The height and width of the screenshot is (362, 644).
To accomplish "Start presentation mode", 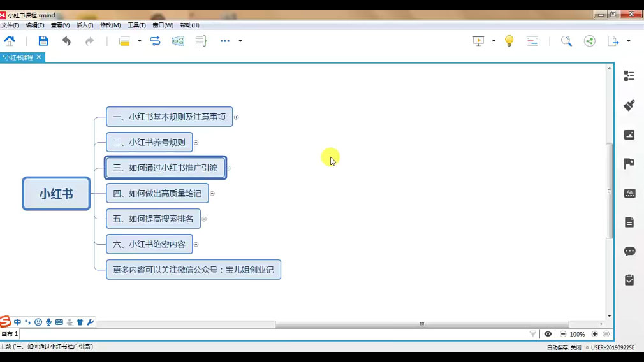I will (x=478, y=41).
